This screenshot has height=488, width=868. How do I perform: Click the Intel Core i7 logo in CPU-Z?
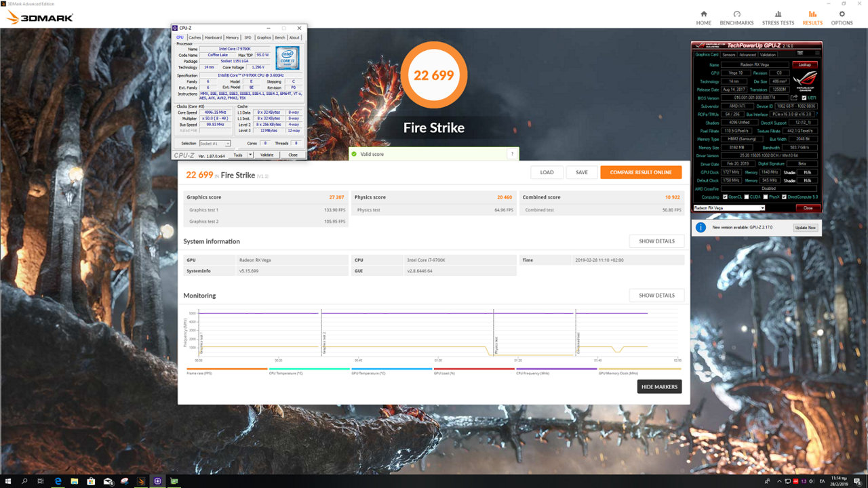288,59
